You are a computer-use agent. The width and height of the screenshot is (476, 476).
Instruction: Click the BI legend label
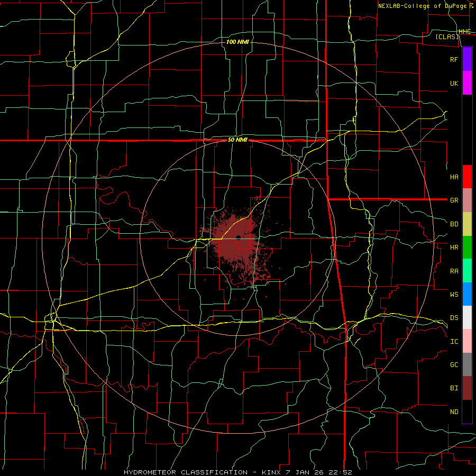click(454, 388)
